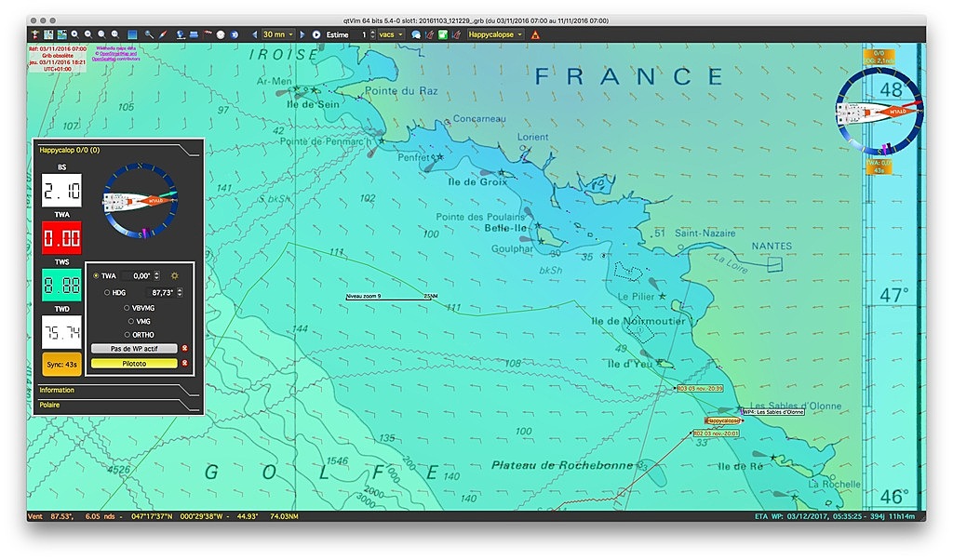Step back one time increment with the left arrow
This screenshot has height=560, width=953.
tap(254, 34)
